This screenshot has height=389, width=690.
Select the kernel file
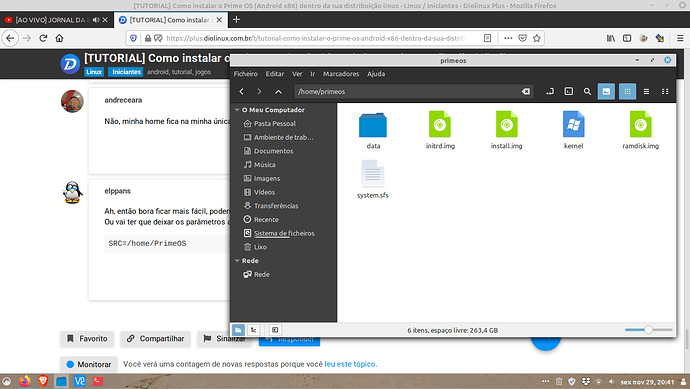click(573, 131)
